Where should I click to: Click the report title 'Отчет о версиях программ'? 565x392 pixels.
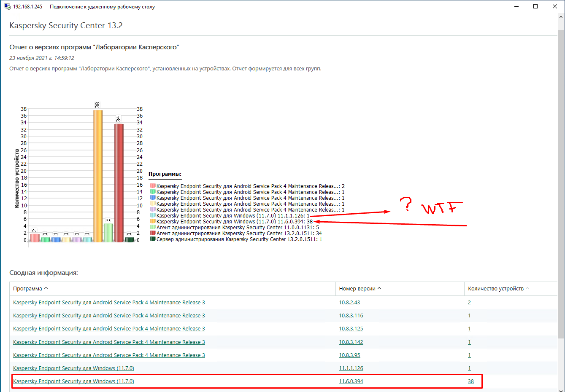(94, 47)
